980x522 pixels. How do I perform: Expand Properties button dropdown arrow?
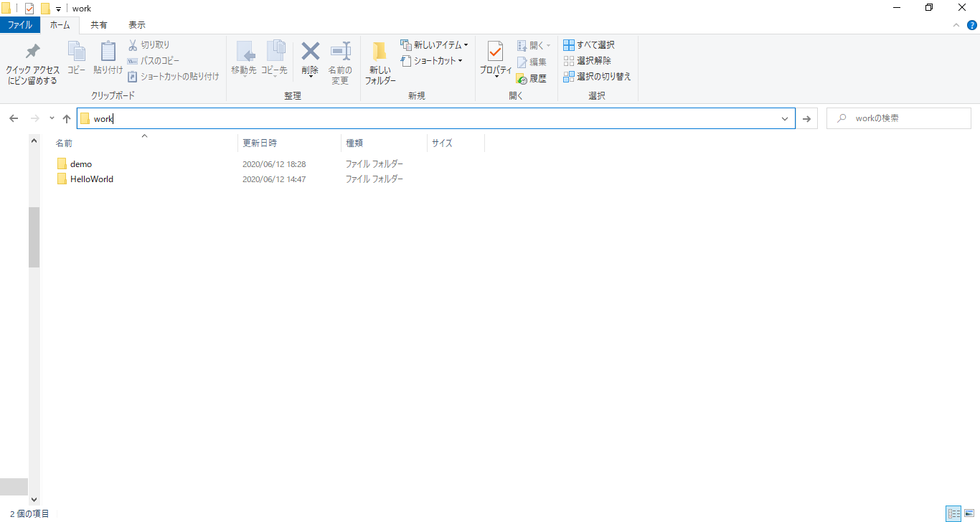pyautogui.click(x=496, y=76)
